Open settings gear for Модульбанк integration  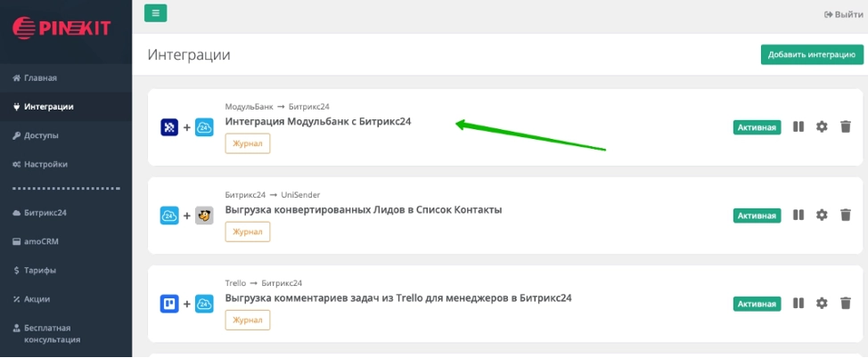pos(822,126)
